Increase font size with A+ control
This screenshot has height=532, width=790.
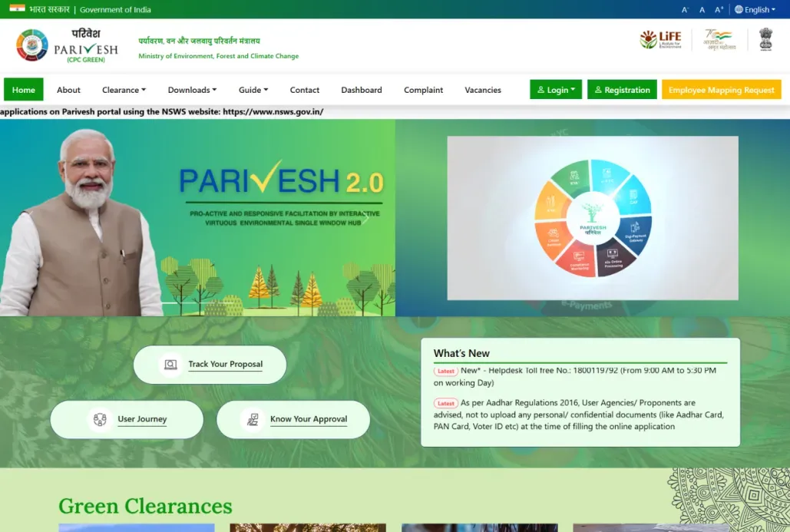[x=719, y=9]
